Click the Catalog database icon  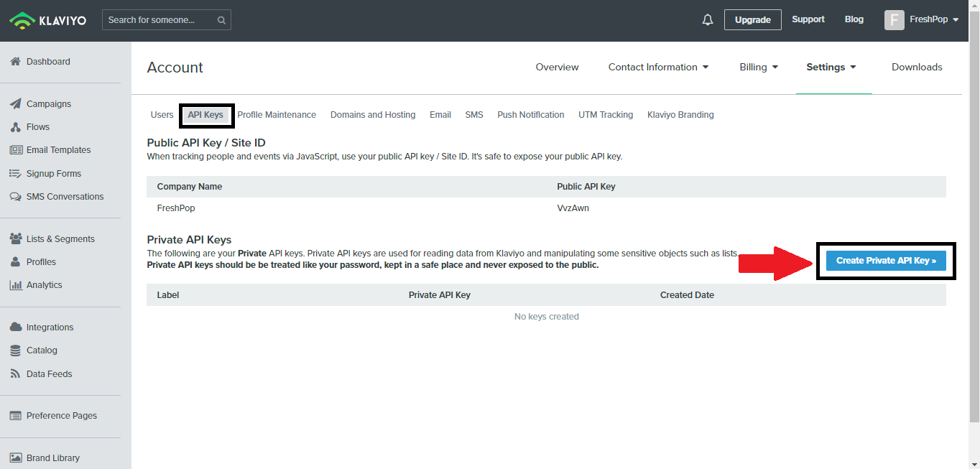click(x=15, y=350)
